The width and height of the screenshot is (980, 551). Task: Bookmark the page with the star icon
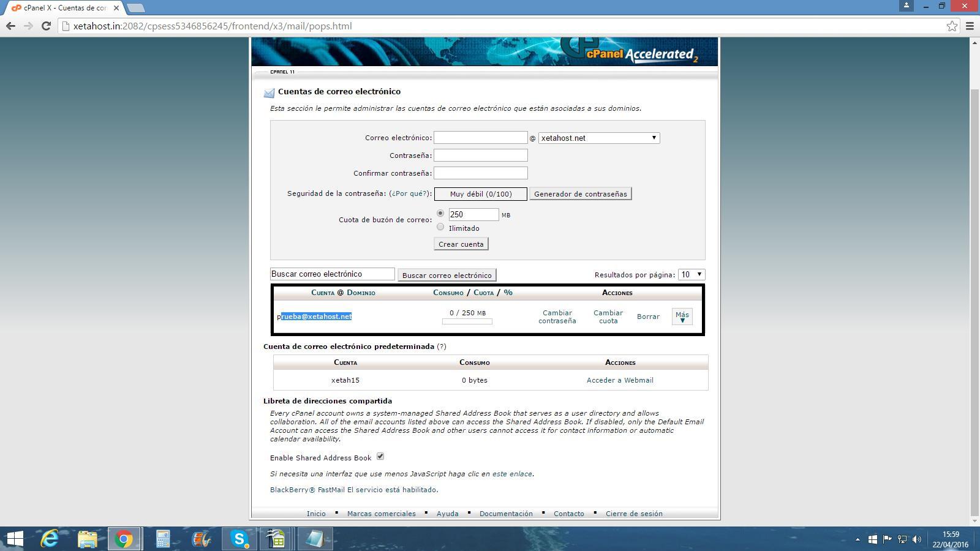[952, 26]
